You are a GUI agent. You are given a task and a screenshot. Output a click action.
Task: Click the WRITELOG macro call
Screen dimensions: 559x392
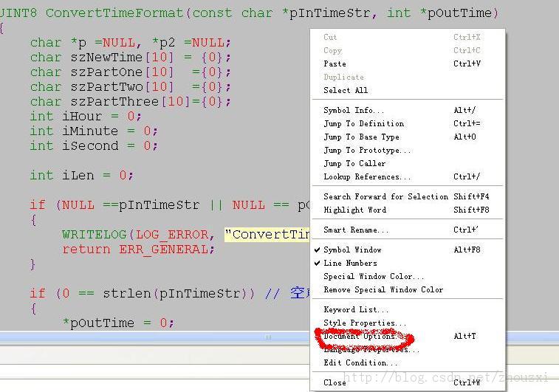(94, 235)
